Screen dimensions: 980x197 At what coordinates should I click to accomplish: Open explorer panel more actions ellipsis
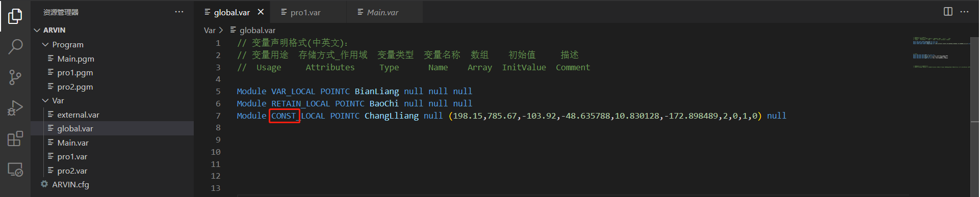(x=179, y=12)
